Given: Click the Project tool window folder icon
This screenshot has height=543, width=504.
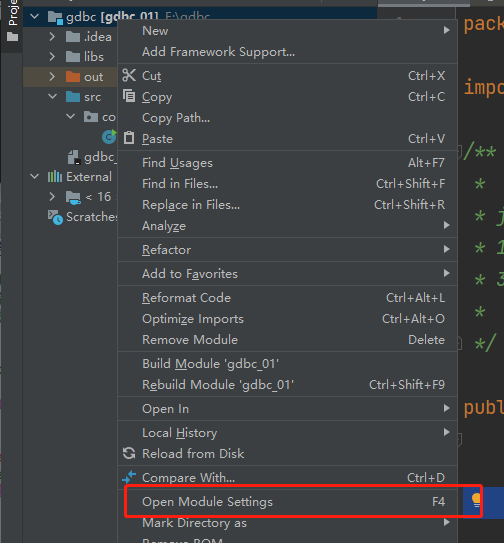Looking at the screenshot, I should [x=12, y=36].
